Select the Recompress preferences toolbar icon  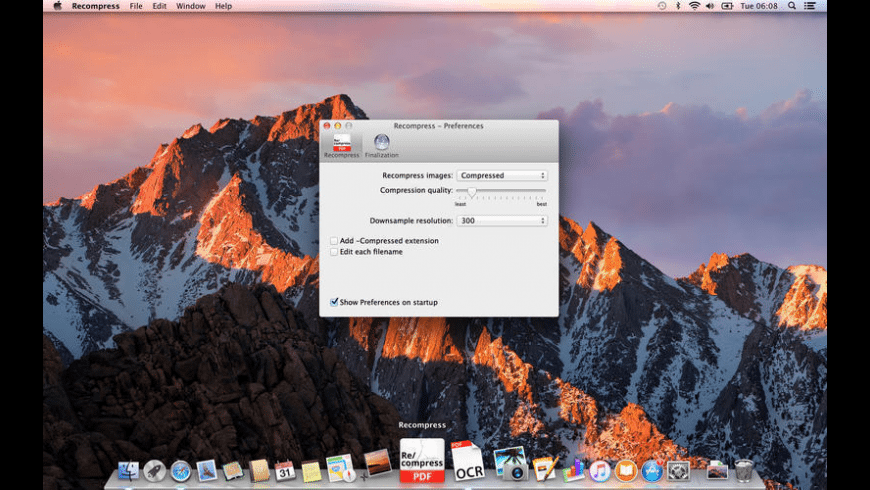[341, 144]
